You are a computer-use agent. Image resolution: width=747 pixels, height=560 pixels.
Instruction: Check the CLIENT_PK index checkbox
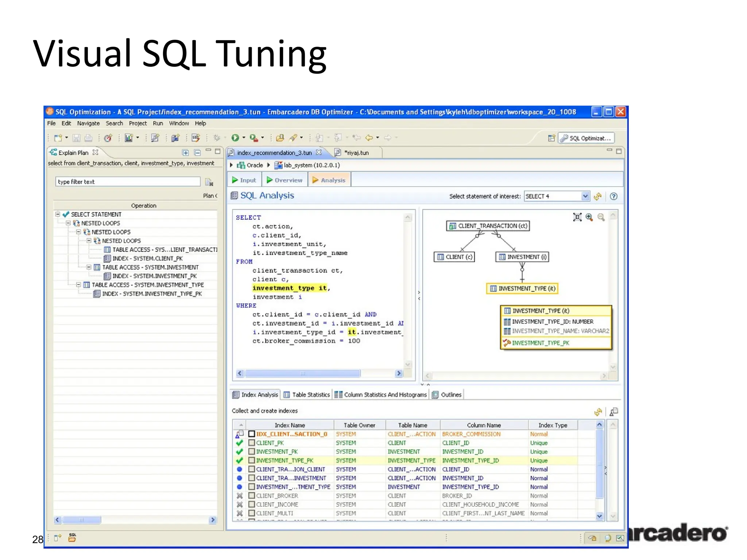(x=252, y=443)
